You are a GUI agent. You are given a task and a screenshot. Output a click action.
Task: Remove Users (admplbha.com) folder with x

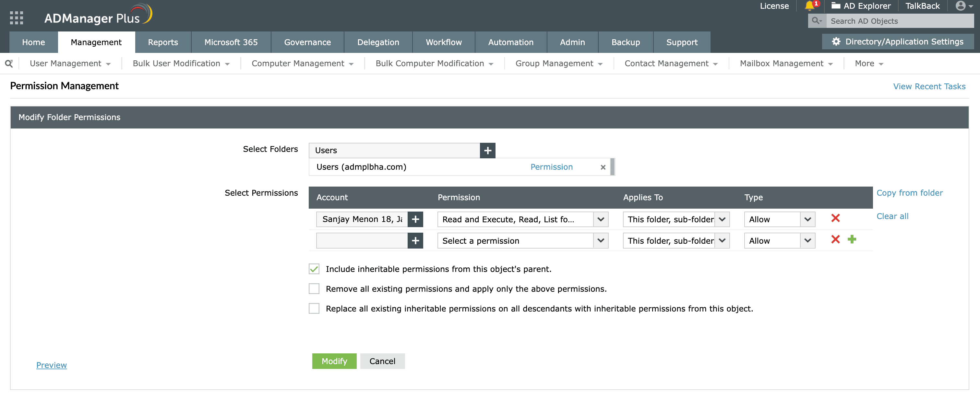603,167
